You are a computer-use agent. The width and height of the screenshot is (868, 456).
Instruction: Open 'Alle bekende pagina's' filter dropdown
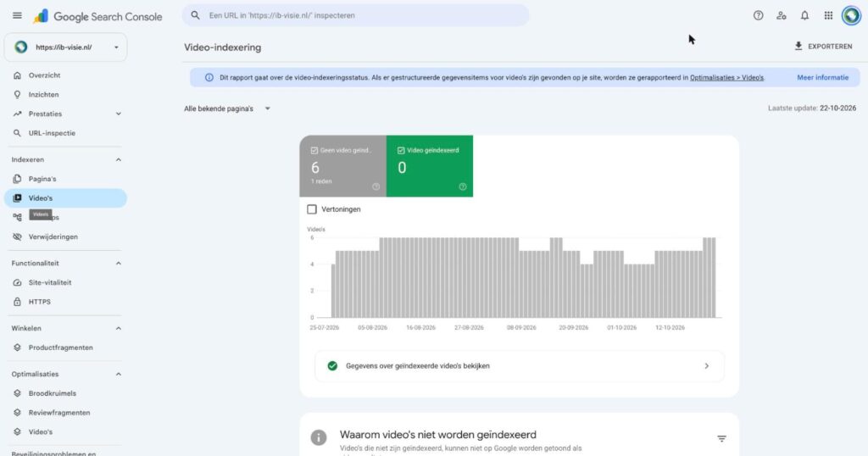tap(227, 108)
